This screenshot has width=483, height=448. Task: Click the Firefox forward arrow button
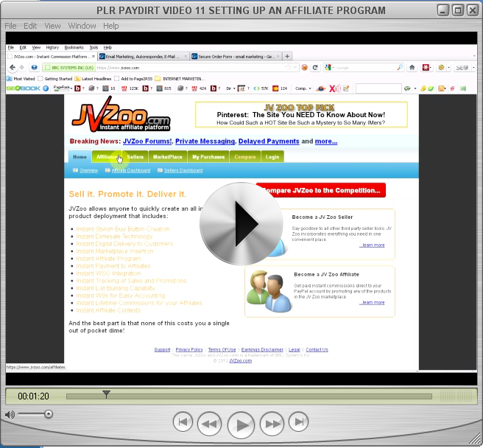point(21,67)
